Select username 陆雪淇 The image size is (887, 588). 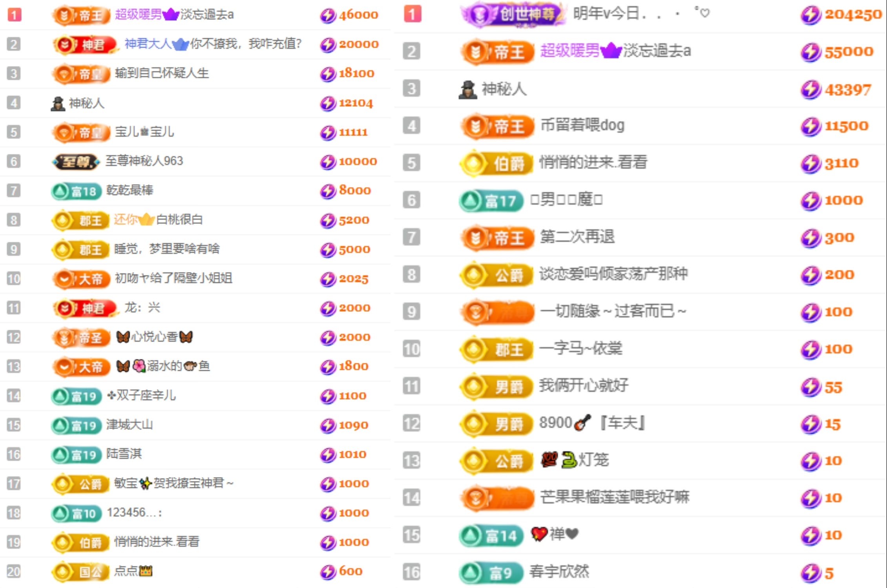(x=124, y=454)
